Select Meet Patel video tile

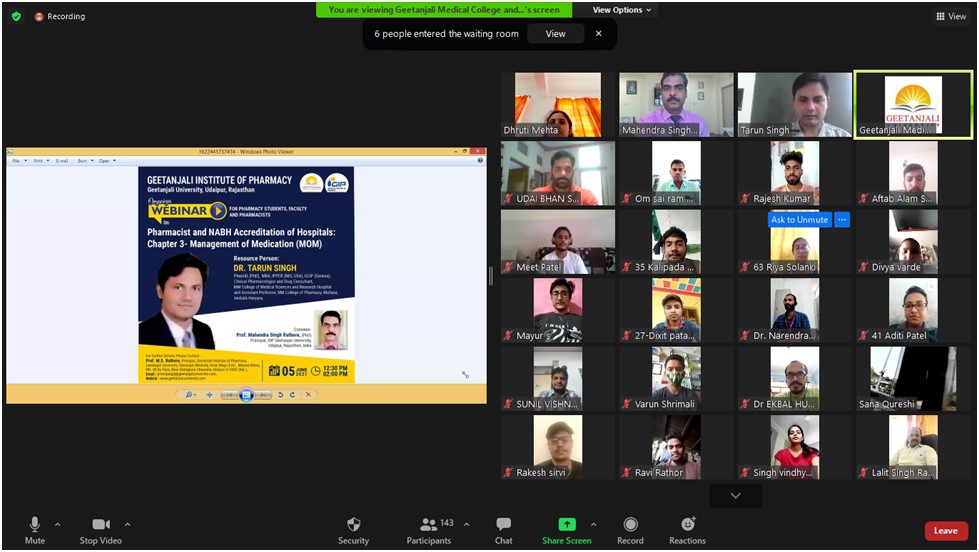[558, 242]
